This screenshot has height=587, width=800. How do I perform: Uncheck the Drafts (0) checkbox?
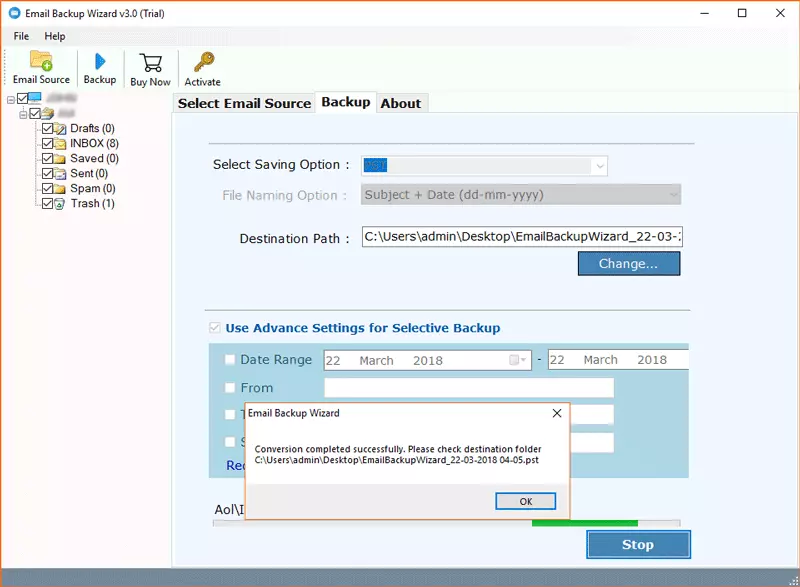[x=47, y=128]
